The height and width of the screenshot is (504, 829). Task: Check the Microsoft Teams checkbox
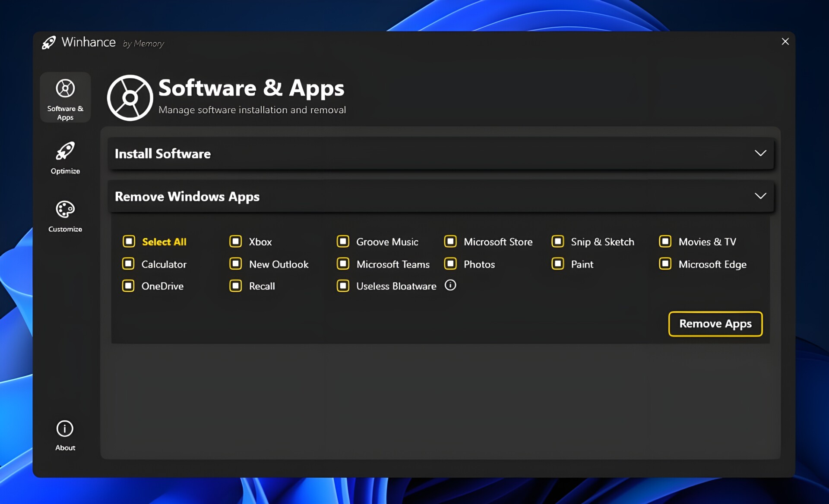343,264
